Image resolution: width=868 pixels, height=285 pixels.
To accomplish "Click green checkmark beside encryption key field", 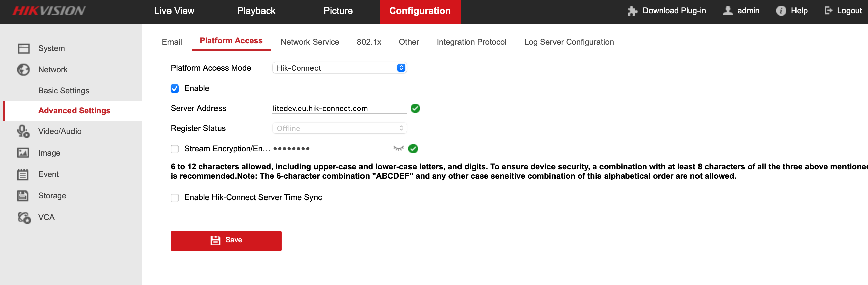I will (413, 149).
